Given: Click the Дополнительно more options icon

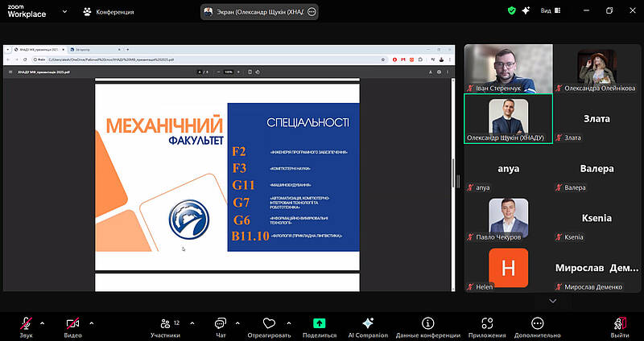Looking at the screenshot, I should click(x=538, y=323).
